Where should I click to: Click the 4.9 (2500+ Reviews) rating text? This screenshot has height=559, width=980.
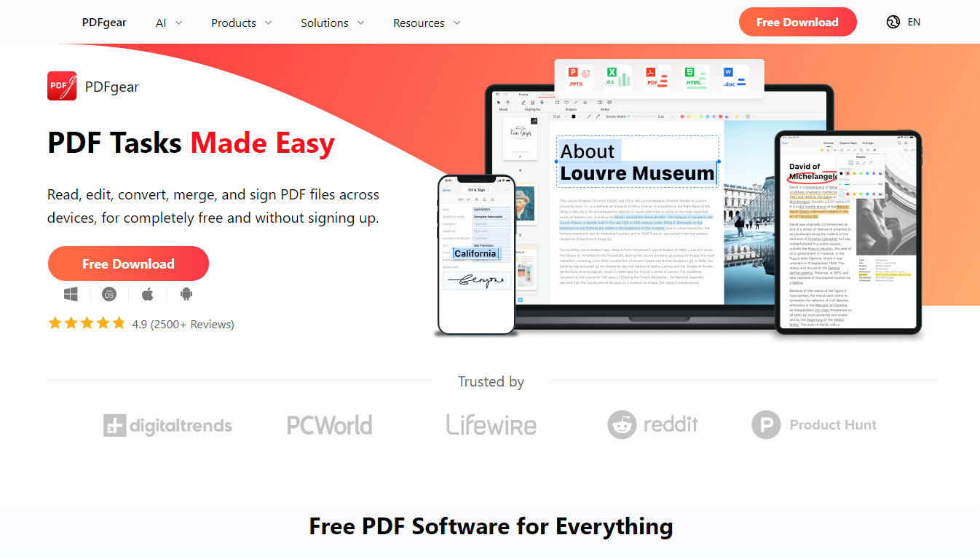(x=183, y=324)
